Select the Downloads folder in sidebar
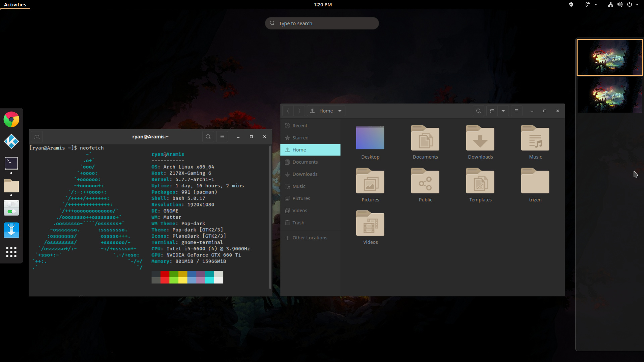 click(305, 174)
